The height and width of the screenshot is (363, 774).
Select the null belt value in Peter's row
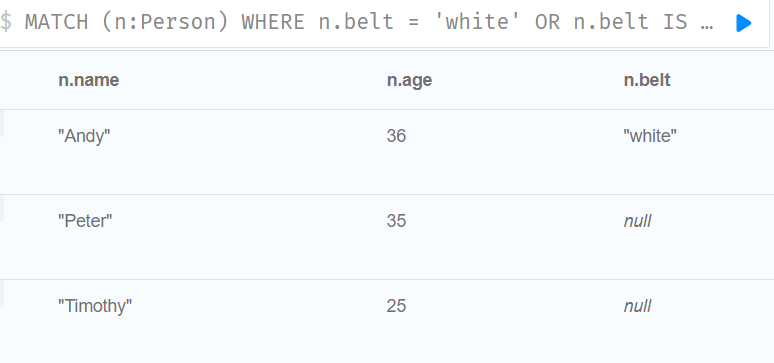coord(637,221)
